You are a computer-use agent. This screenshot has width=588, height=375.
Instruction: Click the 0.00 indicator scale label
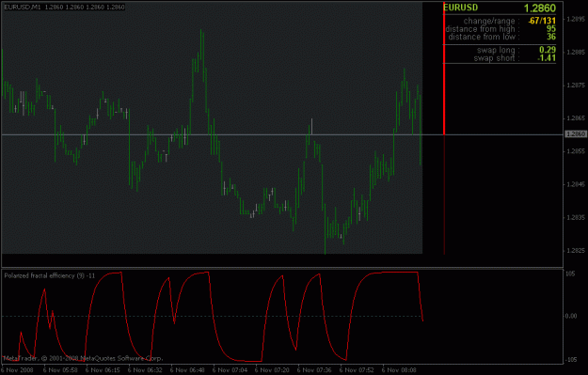[x=571, y=316]
